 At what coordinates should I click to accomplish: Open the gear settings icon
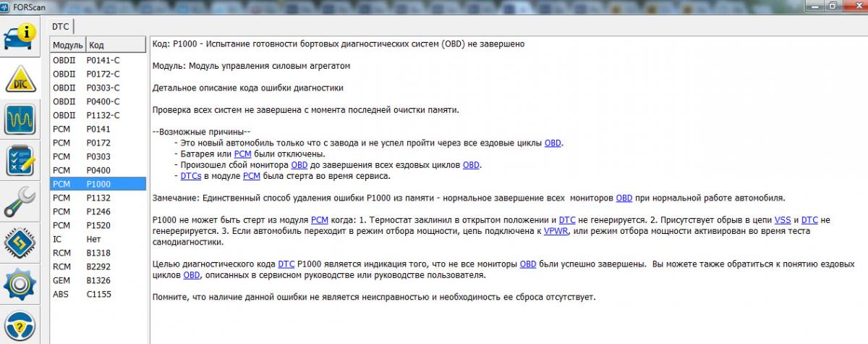click(x=20, y=285)
